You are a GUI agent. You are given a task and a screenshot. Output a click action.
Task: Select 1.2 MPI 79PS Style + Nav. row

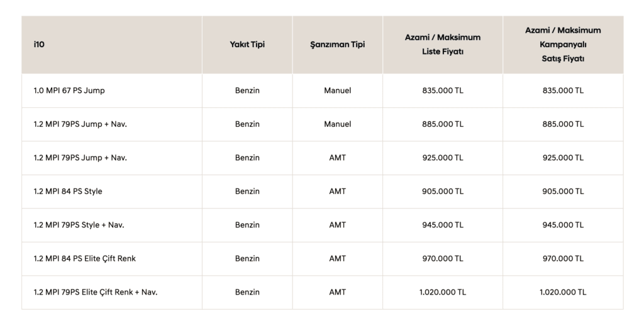pyautogui.click(x=323, y=225)
